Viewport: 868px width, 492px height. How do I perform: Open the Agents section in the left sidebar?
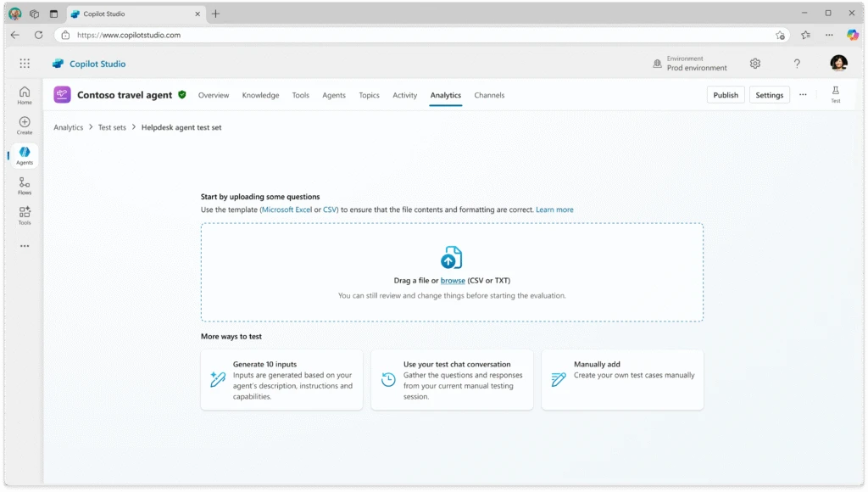tap(24, 155)
